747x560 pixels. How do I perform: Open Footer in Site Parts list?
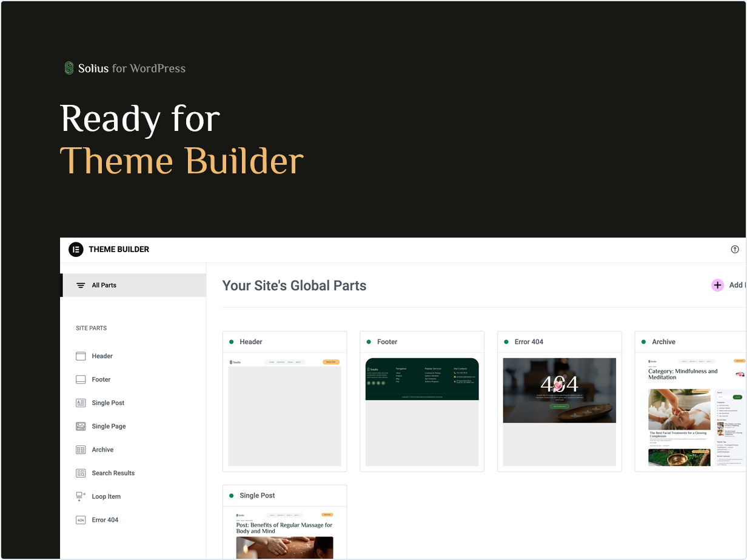pyautogui.click(x=101, y=379)
